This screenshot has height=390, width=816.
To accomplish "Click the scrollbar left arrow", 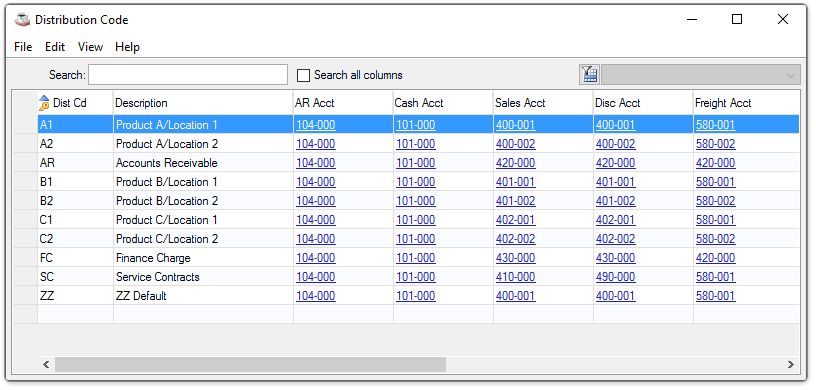I will (x=46, y=364).
